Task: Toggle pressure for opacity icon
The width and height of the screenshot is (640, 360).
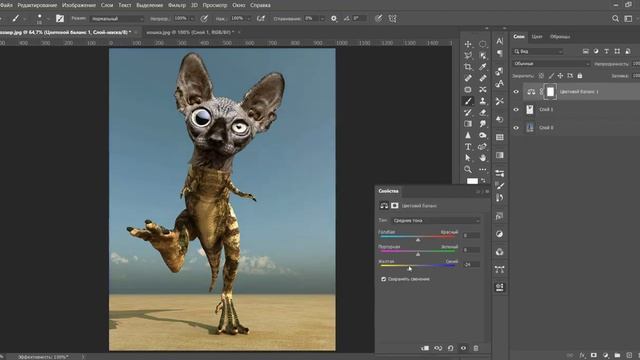Action: pyautogui.click(x=204, y=18)
